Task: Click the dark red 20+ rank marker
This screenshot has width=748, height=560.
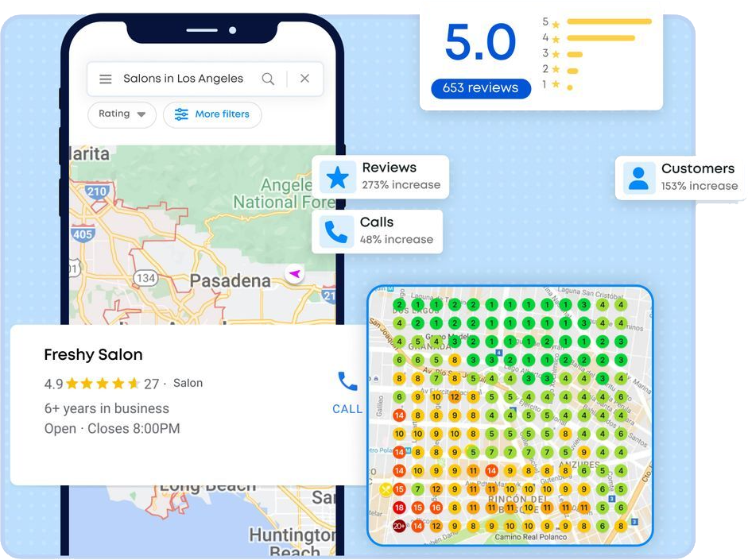Action: (399, 526)
